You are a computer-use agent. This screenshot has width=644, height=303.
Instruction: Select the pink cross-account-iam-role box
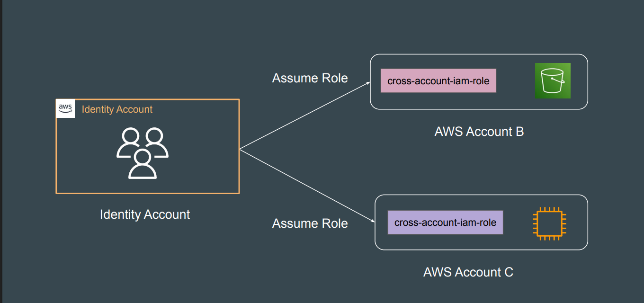tap(438, 81)
